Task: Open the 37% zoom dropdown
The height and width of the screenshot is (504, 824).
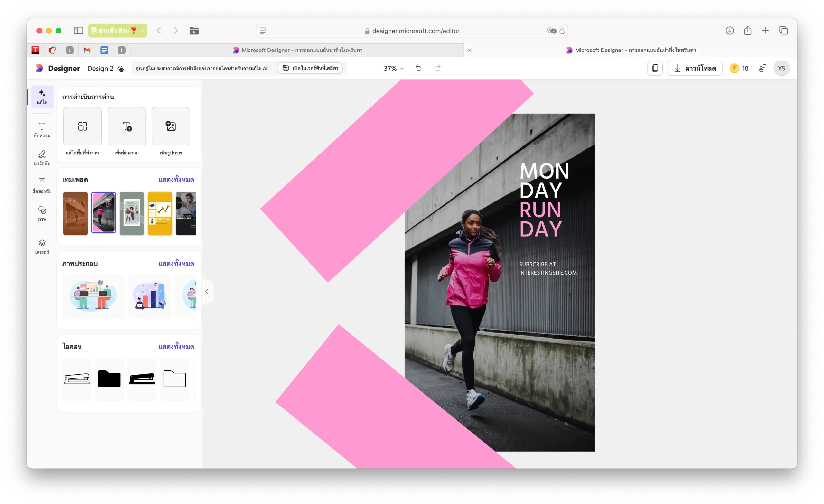Action: pos(393,68)
